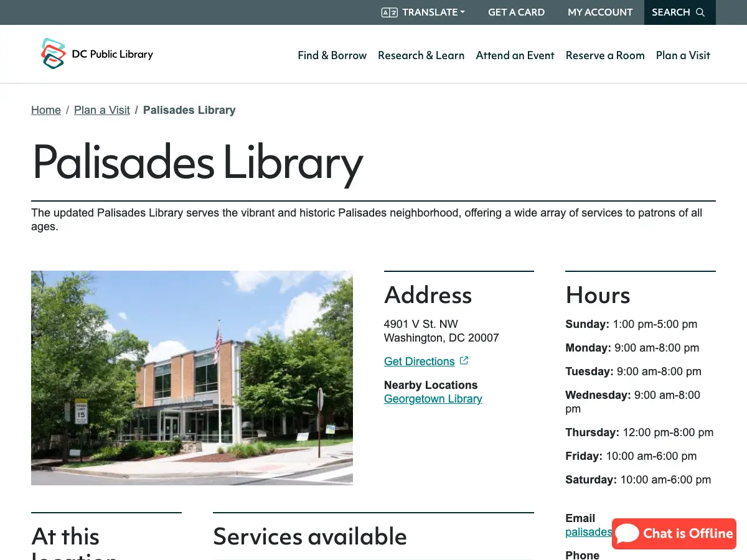Click the Monday hours entry

pyautogui.click(x=632, y=348)
